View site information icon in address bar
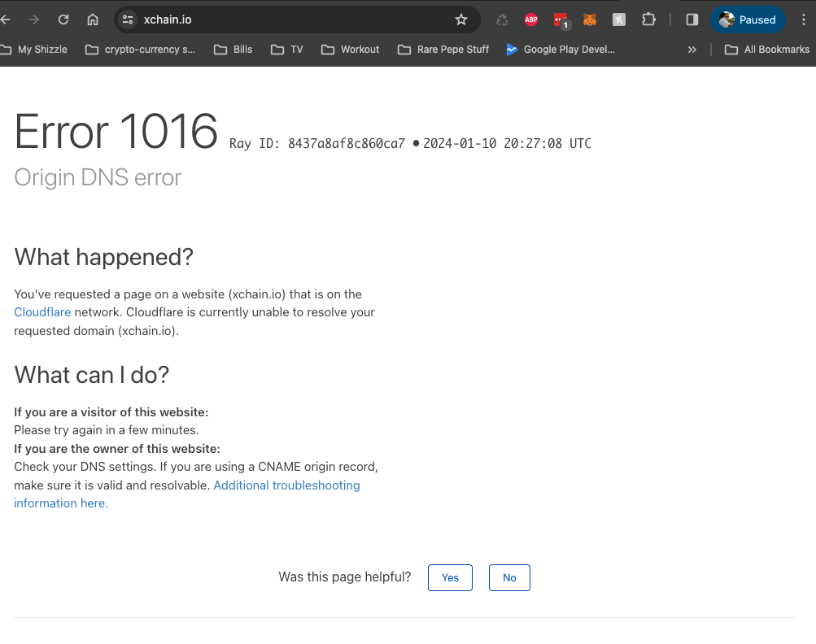This screenshot has height=644, width=816. [x=128, y=20]
